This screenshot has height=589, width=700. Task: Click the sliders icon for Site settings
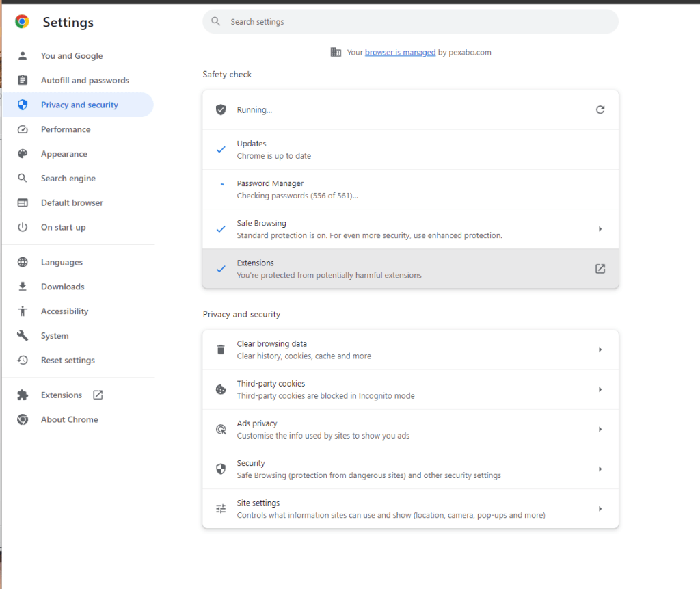pos(221,508)
